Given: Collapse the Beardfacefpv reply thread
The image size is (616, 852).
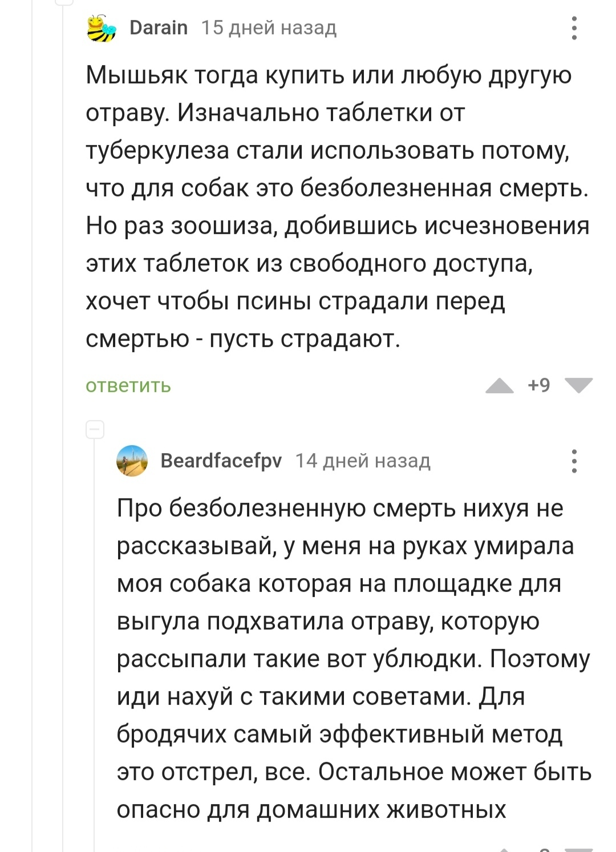Looking at the screenshot, I should tap(95, 429).
